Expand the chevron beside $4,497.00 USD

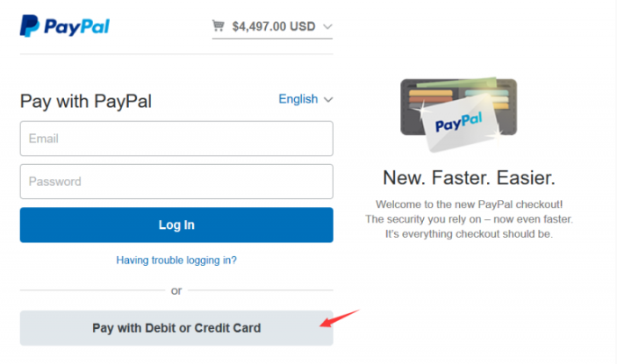pyautogui.click(x=327, y=26)
